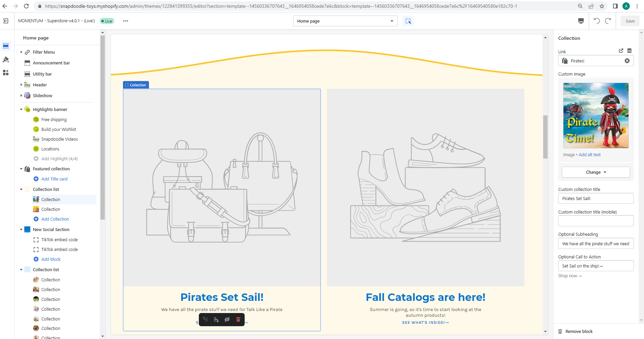Click the Pirate Time custom image thumbnail
Screen dimensions: 644x339
pyautogui.click(x=595, y=115)
